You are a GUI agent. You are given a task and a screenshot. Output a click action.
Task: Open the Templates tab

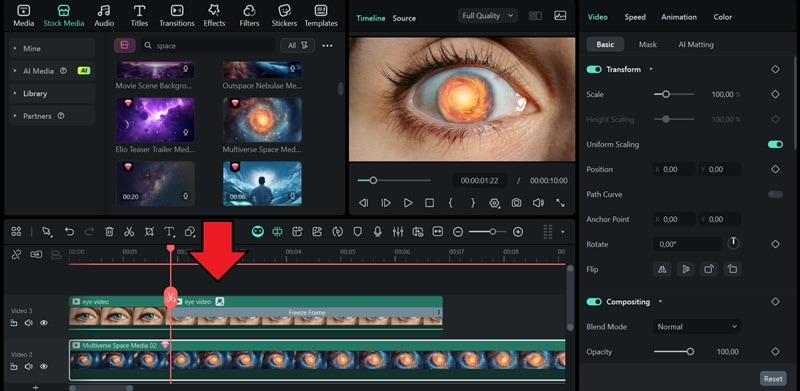pyautogui.click(x=321, y=16)
